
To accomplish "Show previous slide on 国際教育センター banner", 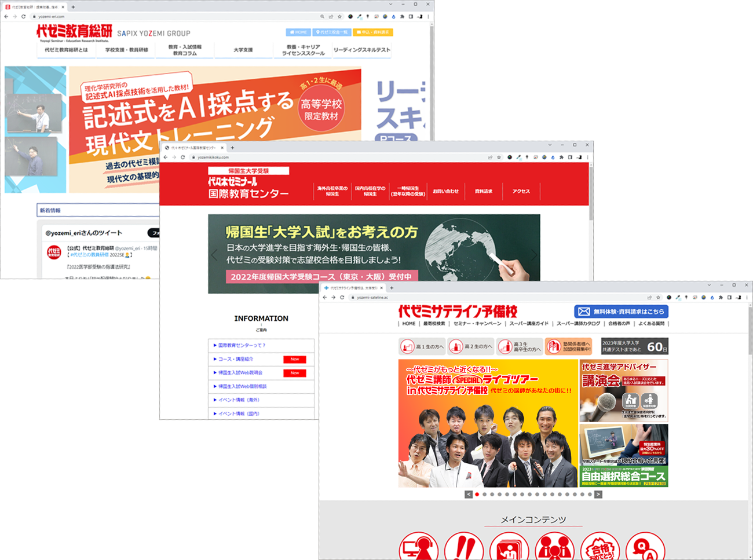I will [214, 255].
